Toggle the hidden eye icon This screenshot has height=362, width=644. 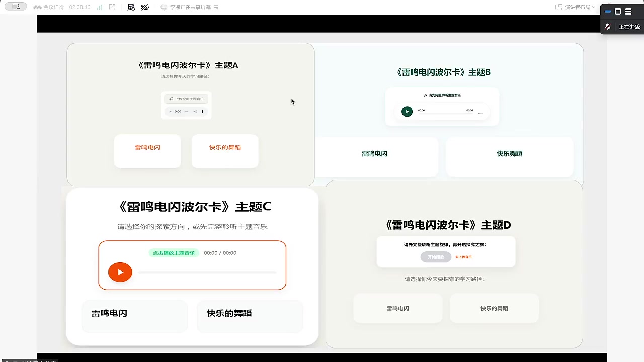(x=145, y=7)
